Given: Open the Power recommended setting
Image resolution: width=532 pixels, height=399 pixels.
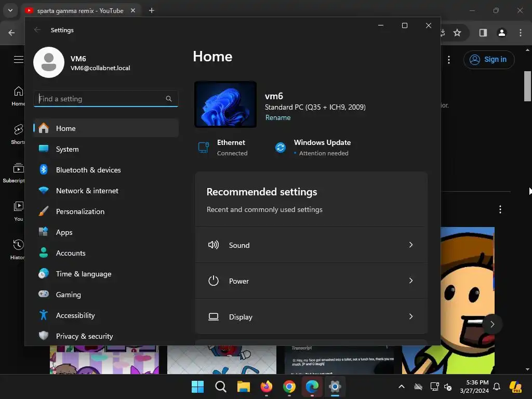Looking at the screenshot, I should (311, 281).
